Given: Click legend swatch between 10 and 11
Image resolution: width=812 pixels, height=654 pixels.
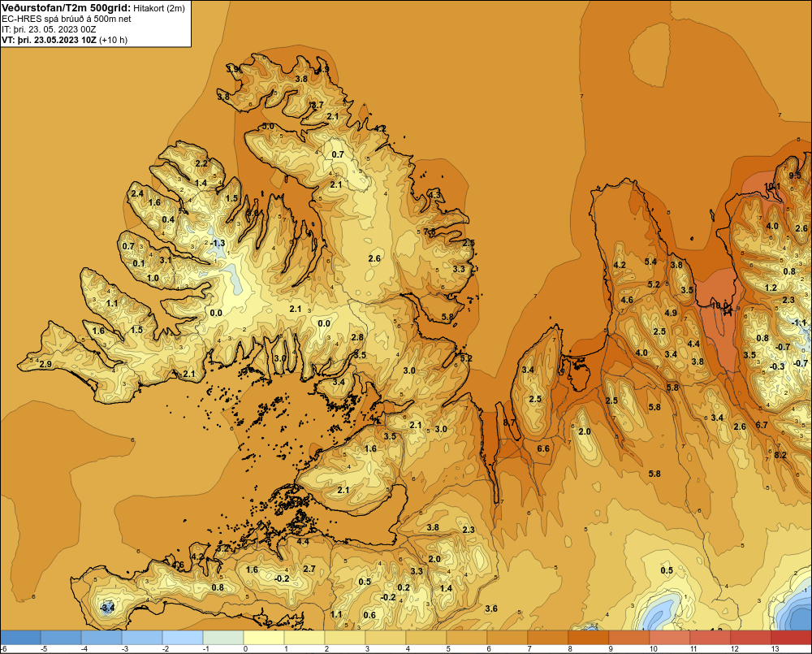Looking at the screenshot, I should (670, 637).
